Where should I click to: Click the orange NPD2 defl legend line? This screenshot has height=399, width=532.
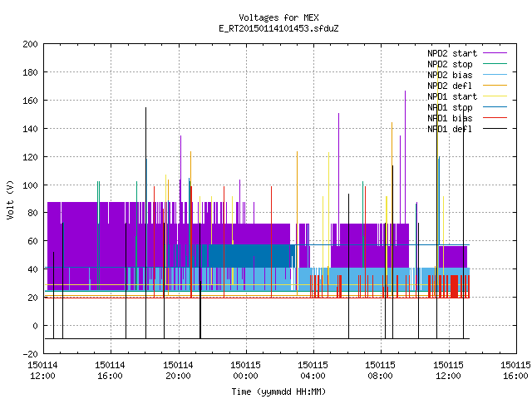click(x=495, y=86)
